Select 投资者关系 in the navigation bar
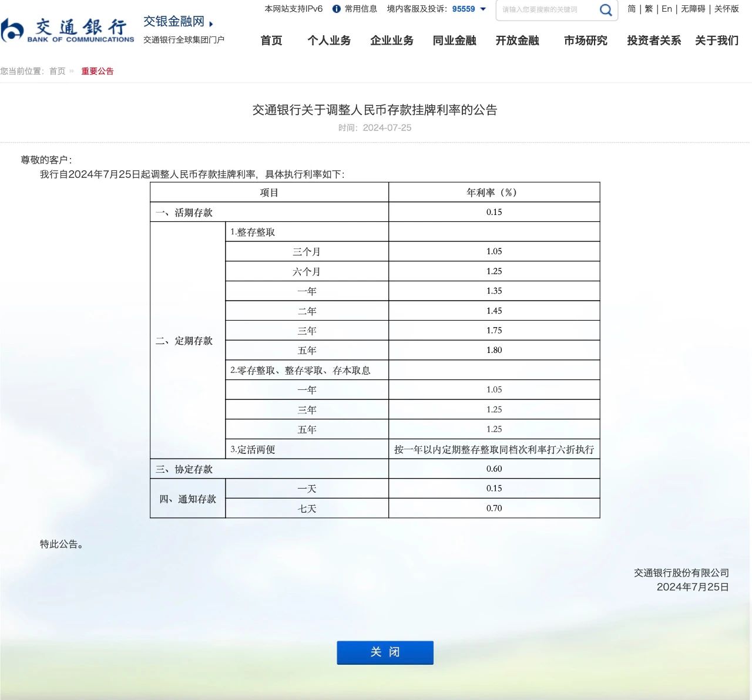The width and height of the screenshot is (752, 700). point(653,41)
